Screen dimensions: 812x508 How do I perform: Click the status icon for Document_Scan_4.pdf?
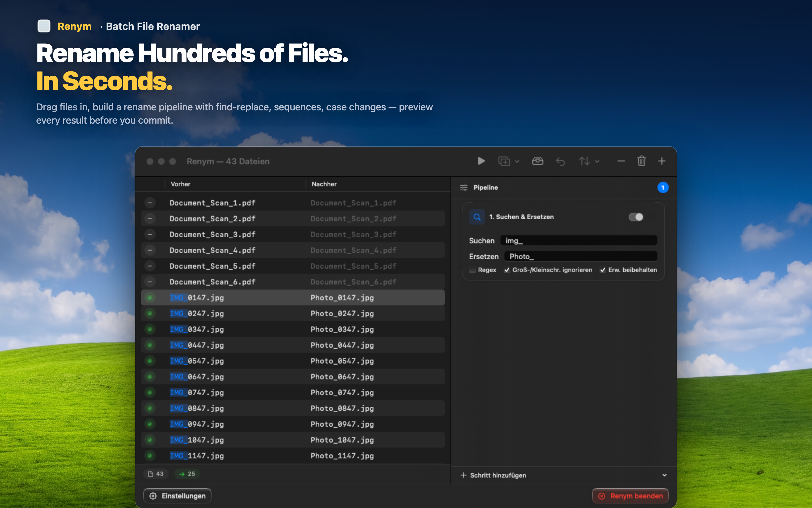coord(150,250)
